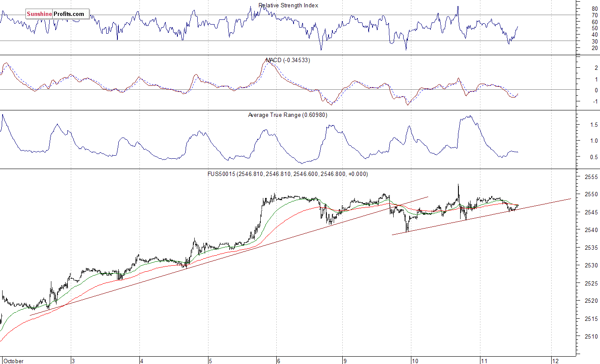This screenshot has width=600, height=364.
Task: Click the MACD axis value 0
Action: [x=596, y=90]
